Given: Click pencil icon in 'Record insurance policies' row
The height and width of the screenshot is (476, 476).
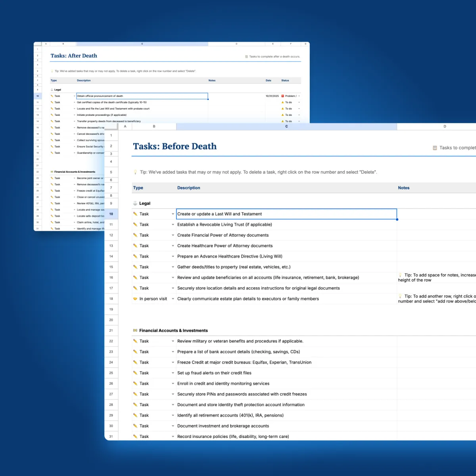Looking at the screenshot, I should coord(135,436).
